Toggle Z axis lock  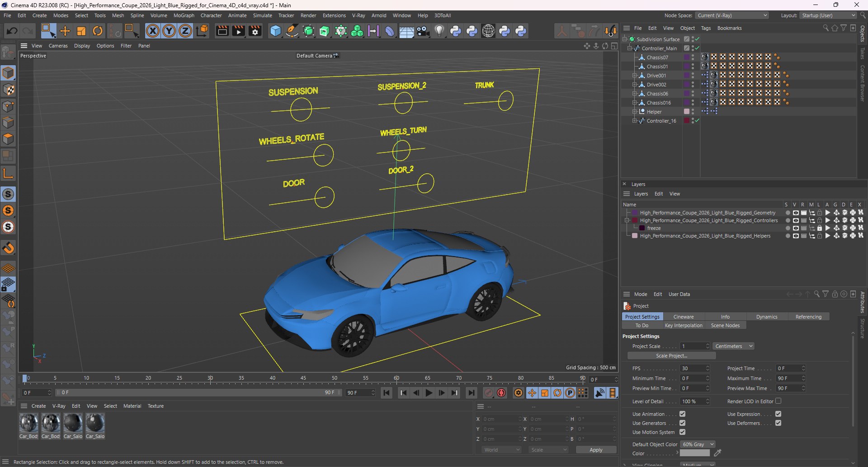185,31
